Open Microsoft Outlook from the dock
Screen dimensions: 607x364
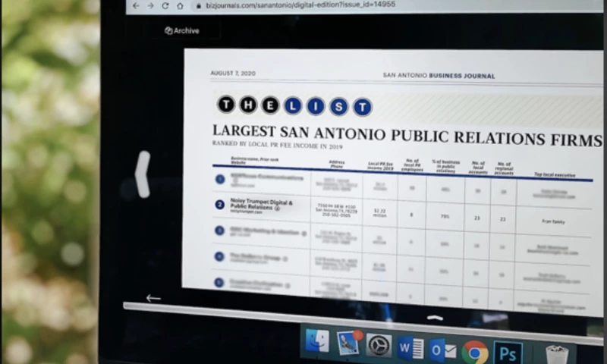[442, 350]
